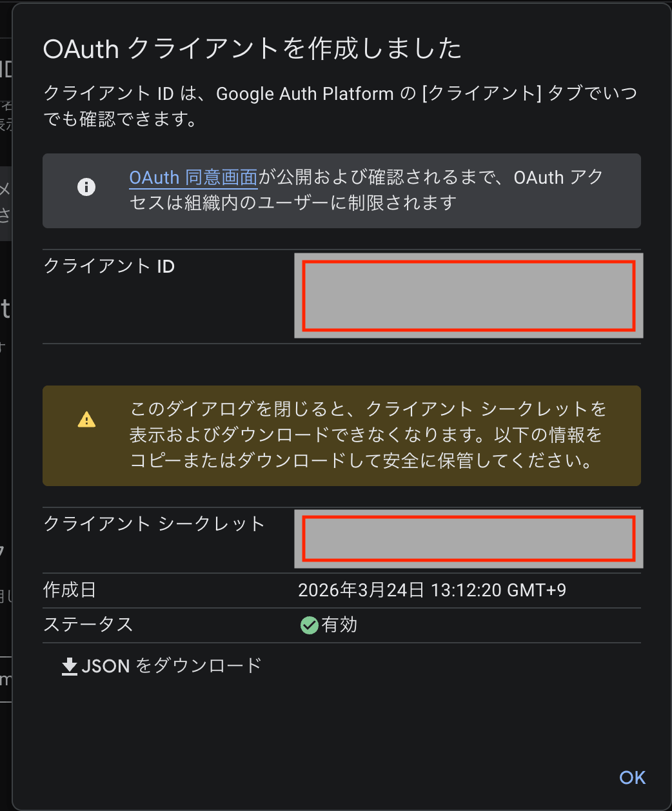The width and height of the screenshot is (672, 811).
Task: Click the green check status icon
Action: tap(310, 625)
